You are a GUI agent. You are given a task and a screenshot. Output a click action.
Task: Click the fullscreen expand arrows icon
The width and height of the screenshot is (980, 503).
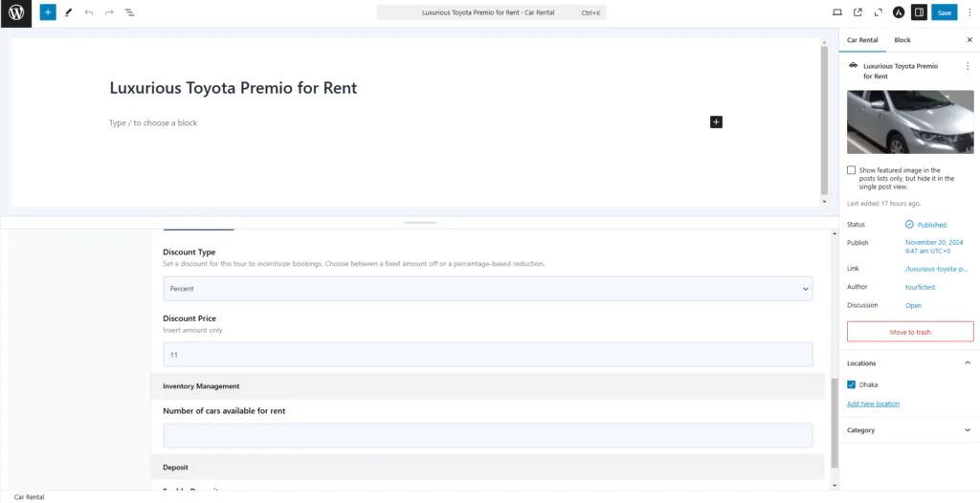[x=879, y=12]
